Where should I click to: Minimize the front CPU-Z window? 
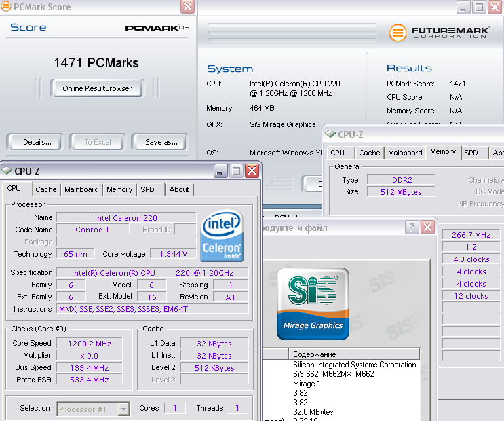click(220, 171)
